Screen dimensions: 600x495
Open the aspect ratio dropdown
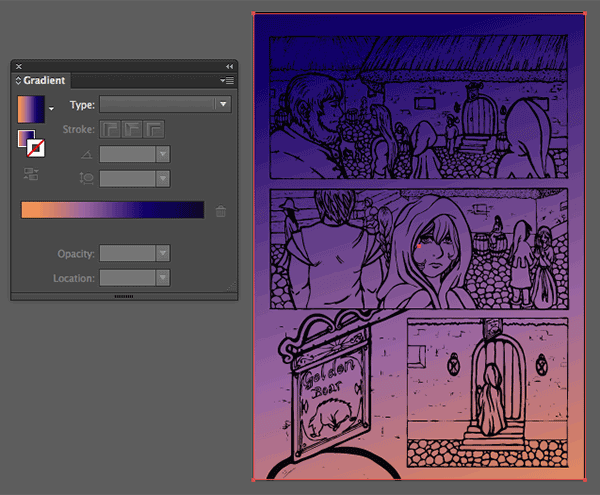click(x=162, y=178)
